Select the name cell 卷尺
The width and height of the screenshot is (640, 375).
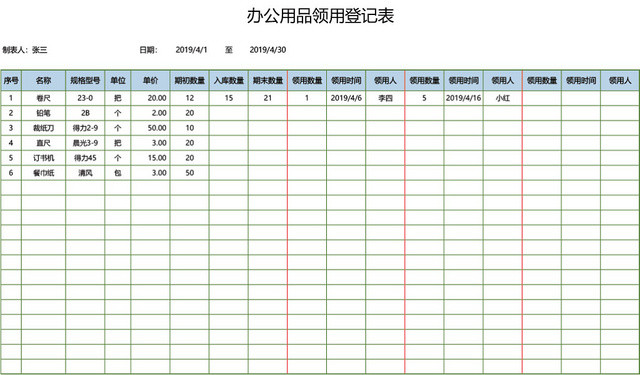tap(43, 98)
